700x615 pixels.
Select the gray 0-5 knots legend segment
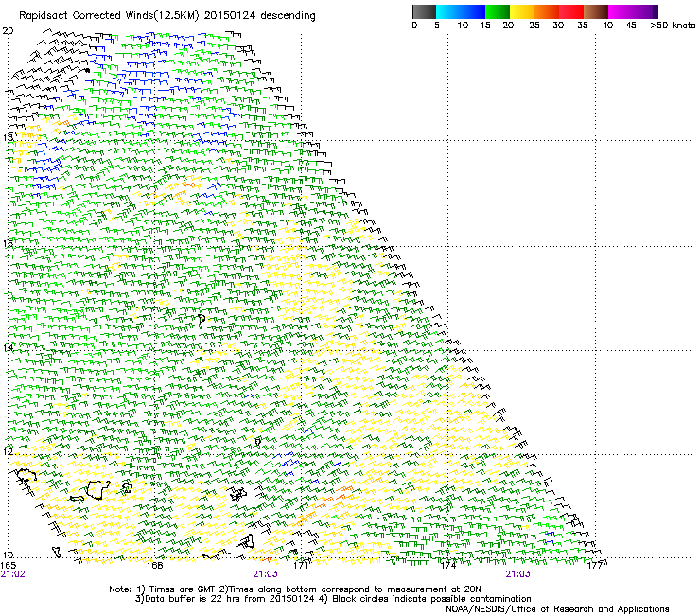424,11
